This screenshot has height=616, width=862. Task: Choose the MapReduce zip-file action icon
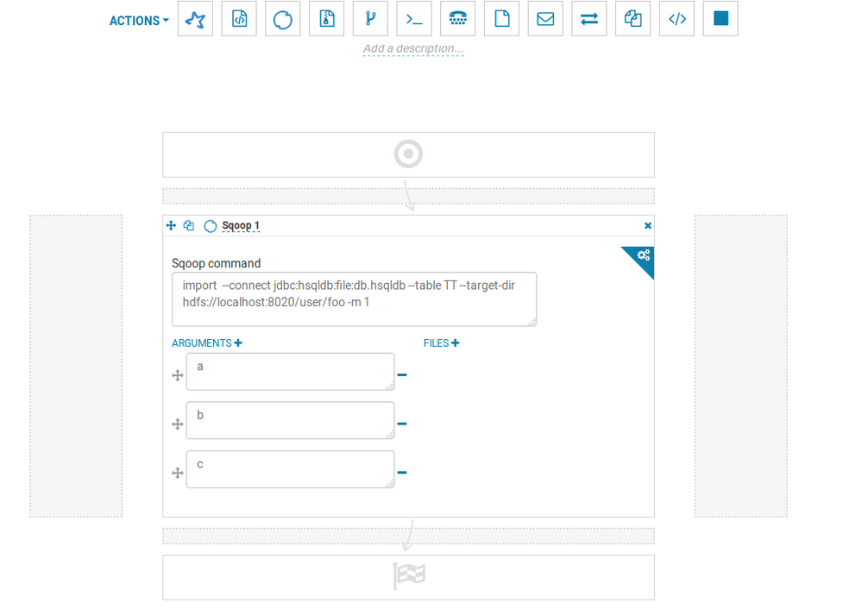pyautogui.click(x=326, y=19)
